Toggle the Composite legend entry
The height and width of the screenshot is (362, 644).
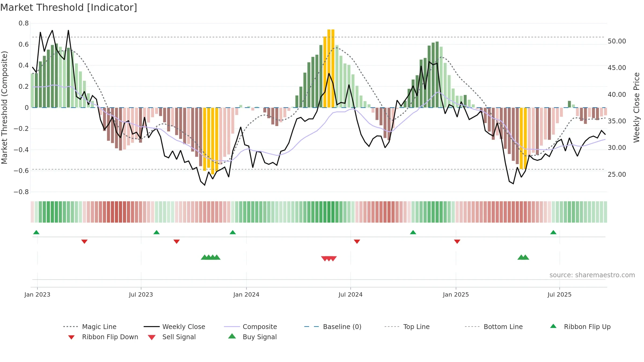(x=250, y=327)
